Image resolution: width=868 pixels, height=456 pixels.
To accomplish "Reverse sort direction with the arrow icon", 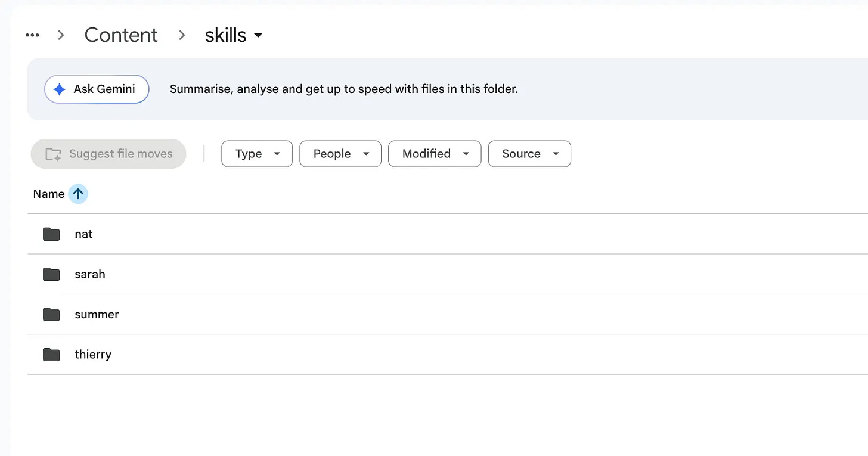I will coord(78,194).
